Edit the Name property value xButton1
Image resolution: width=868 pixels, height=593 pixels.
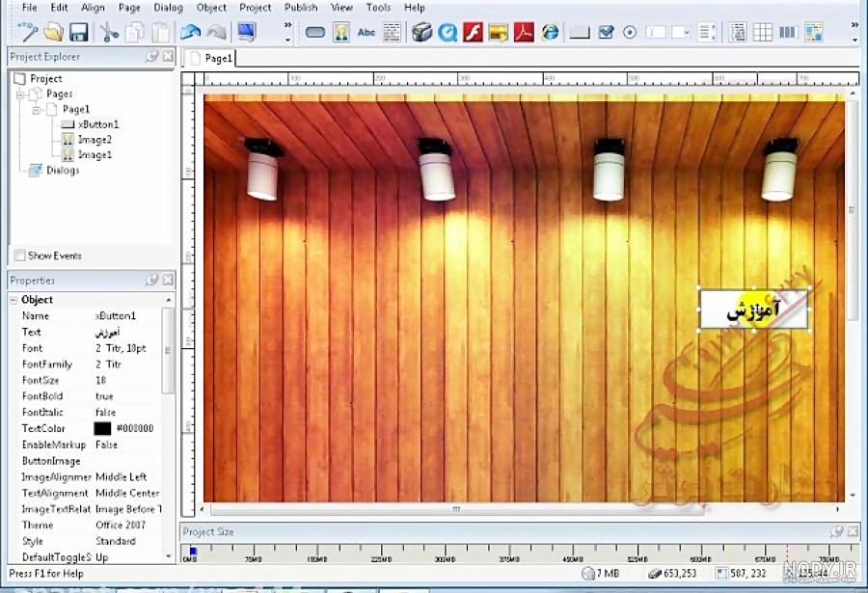[x=115, y=316]
